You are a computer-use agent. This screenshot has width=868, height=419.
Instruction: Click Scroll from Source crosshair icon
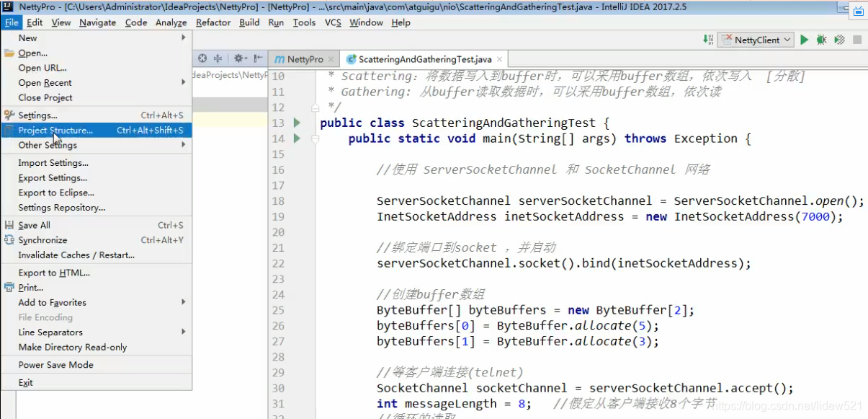click(202, 58)
